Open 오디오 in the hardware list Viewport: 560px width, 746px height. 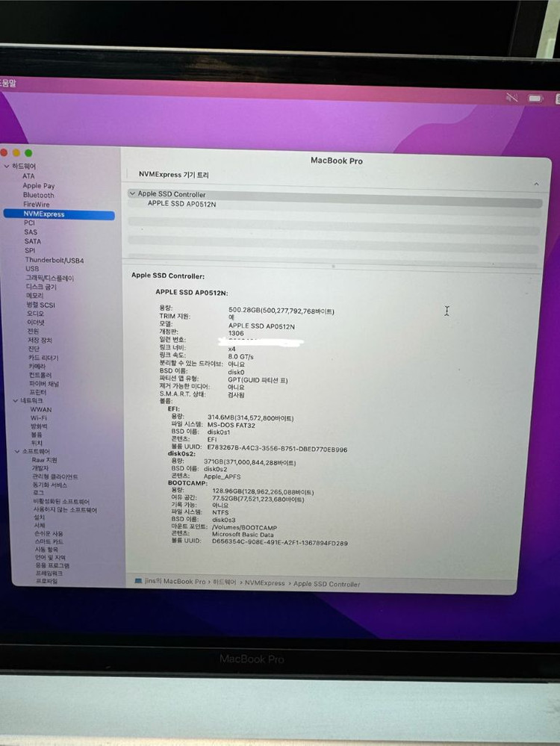(35, 314)
